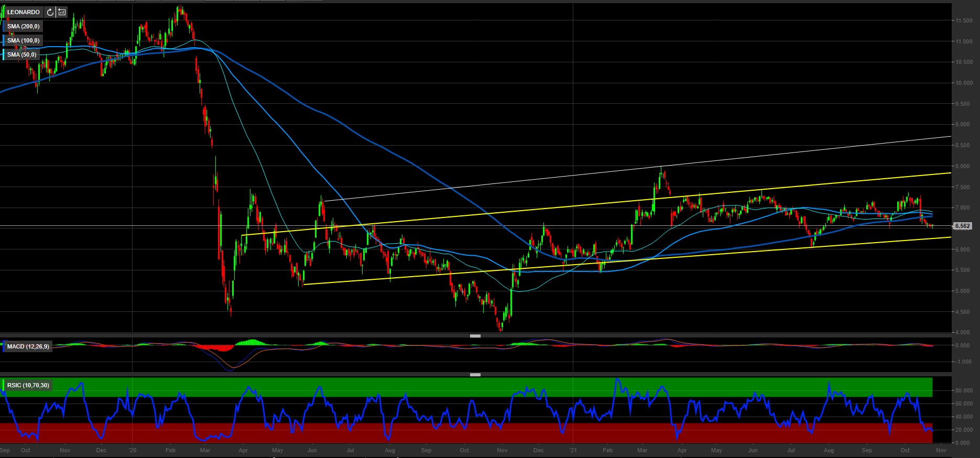Grab the panel divider handle above the RSIC pane

coord(475,375)
